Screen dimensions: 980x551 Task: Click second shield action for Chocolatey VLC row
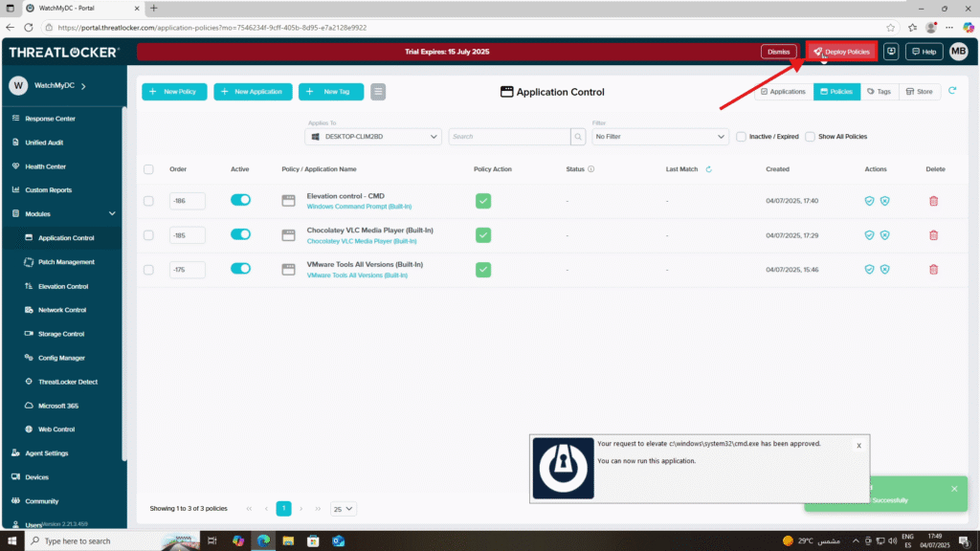coord(885,235)
